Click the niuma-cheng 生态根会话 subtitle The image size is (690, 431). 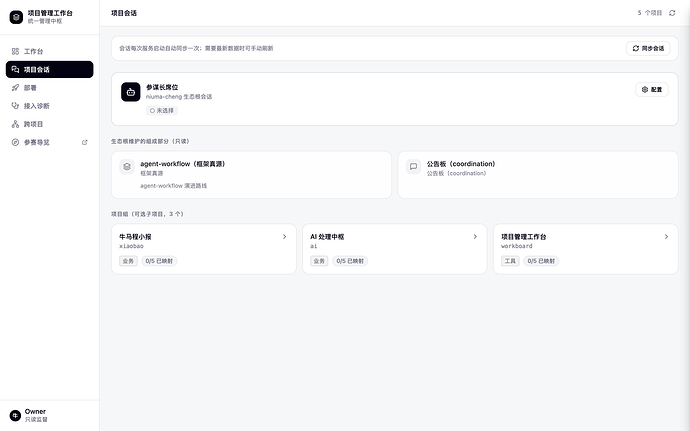(x=179, y=96)
